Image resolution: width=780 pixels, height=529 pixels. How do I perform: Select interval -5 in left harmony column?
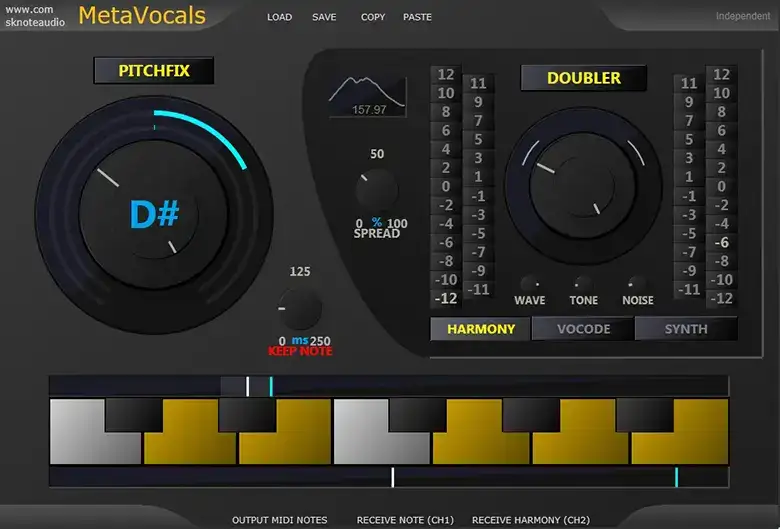coord(478,233)
